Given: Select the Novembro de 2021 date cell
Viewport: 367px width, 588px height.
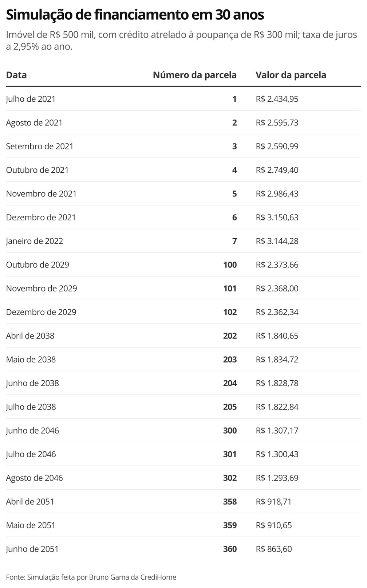Looking at the screenshot, I should click(x=42, y=194).
